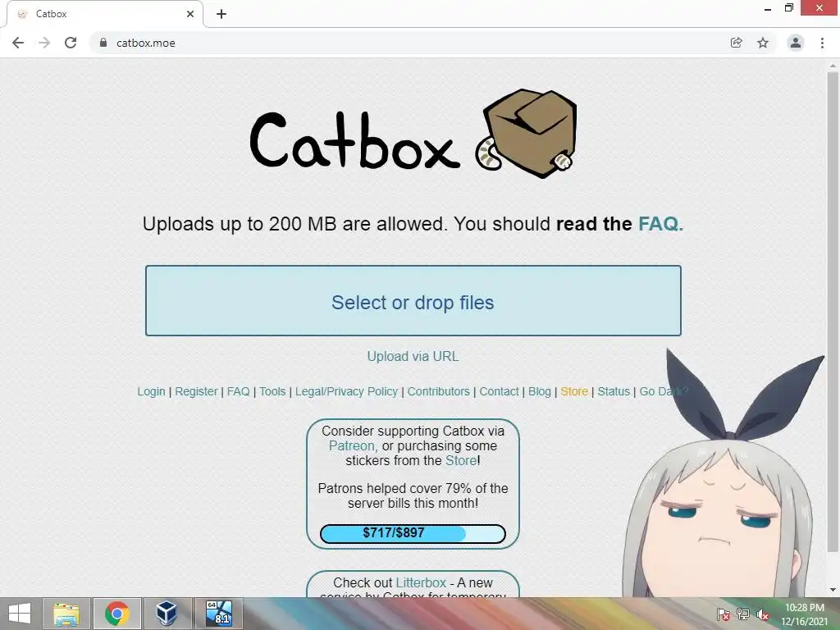This screenshot has height=630, width=840.
Task: Open the Blog link
Action: [x=540, y=391]
